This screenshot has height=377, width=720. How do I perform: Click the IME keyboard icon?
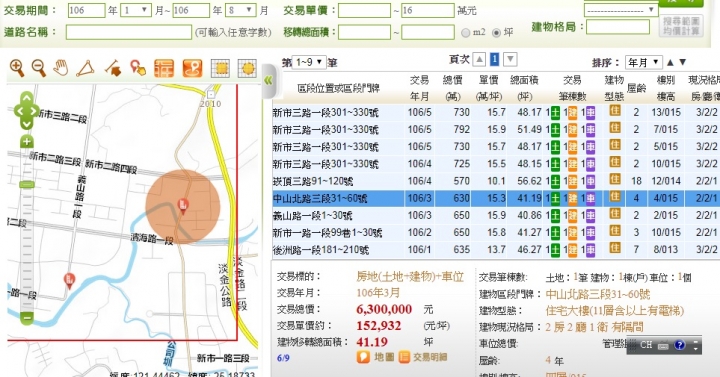tap(663, 346)
